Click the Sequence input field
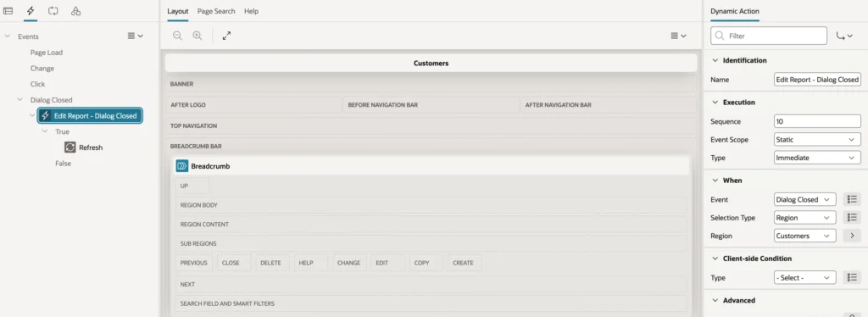Viewport: 868px width, 317px height. pyautogui.click(x=817, y=121)
